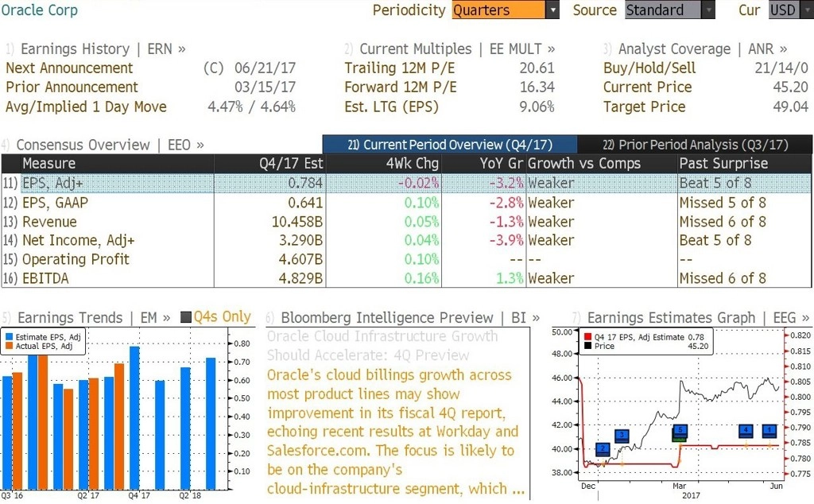Click EBITDA estimate value 4.829B
The width and height of the screenshot is (814, 504).
click(x=300, y=278)
